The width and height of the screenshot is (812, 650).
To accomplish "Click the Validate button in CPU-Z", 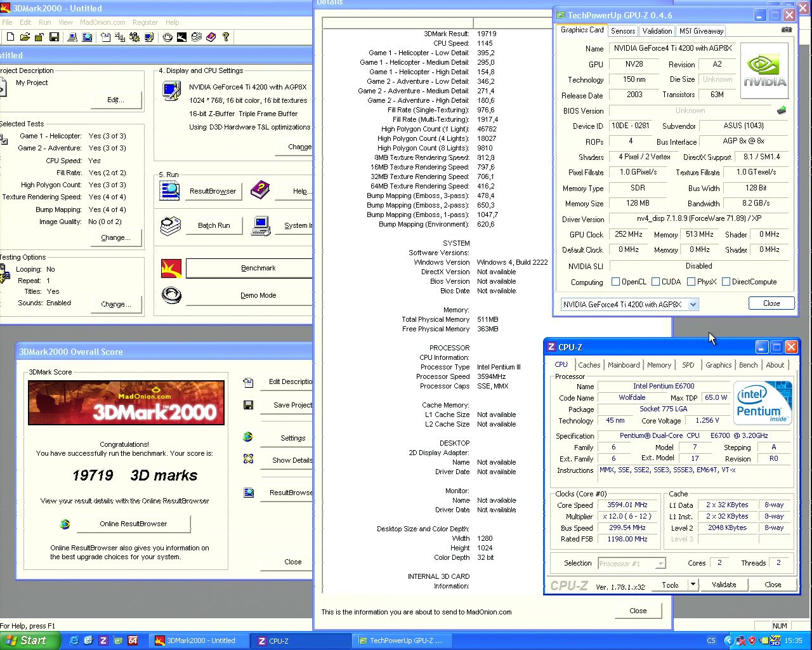I will point(724,585).
